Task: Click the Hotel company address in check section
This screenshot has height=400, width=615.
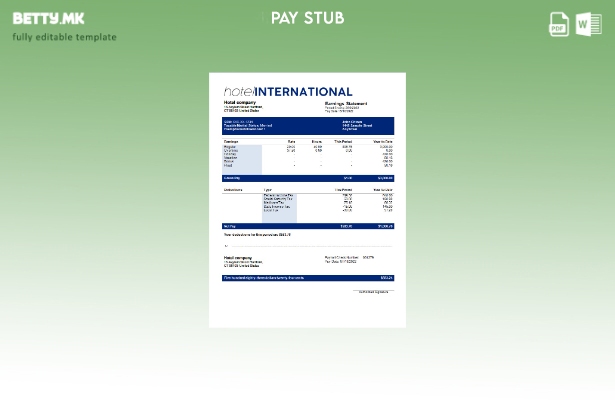Action: (x=242, y=262)
